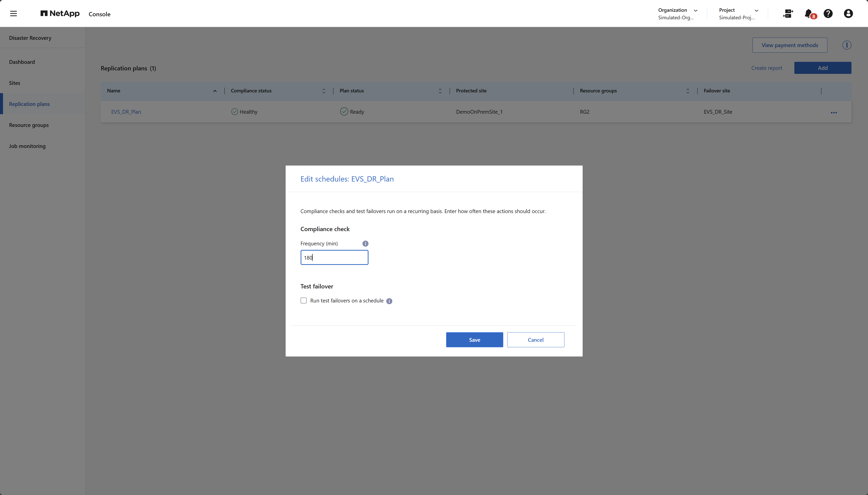The width and height of the screenshot is (868, 495).
Task: Cancel the Edit schedules dialog
Action: click(535, 340)
